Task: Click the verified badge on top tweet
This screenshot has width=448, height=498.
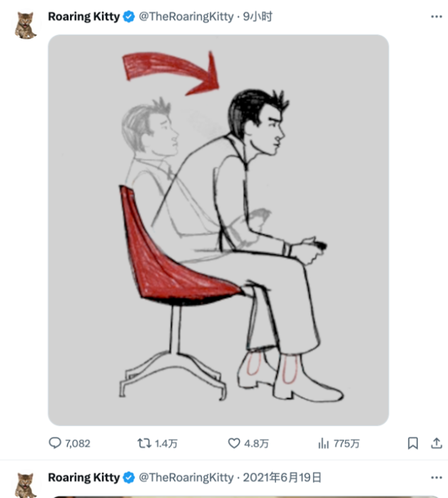Action: [x=128, y=16]
